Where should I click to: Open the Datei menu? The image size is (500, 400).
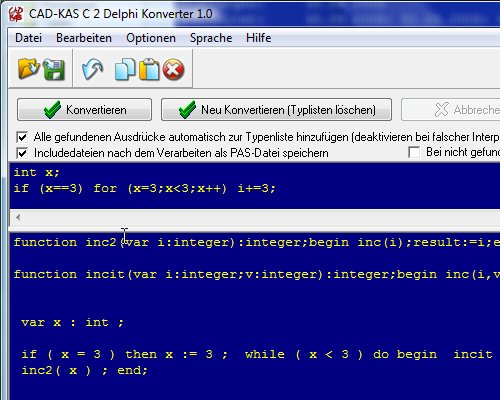[x=28, y=38]
